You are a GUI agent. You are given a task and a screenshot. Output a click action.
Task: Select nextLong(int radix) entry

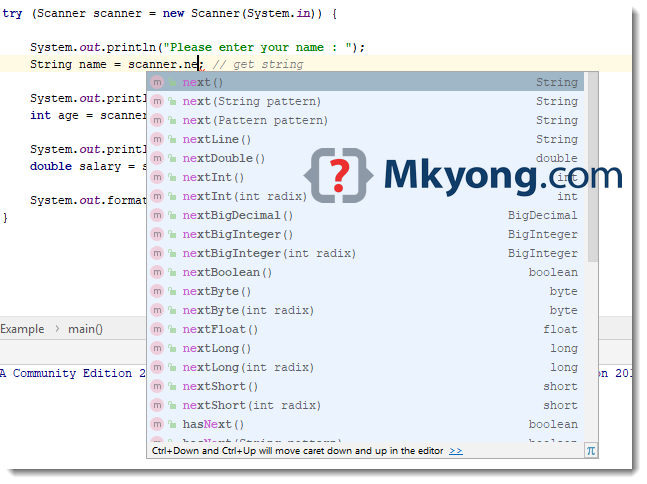click(x=366, y=367)
